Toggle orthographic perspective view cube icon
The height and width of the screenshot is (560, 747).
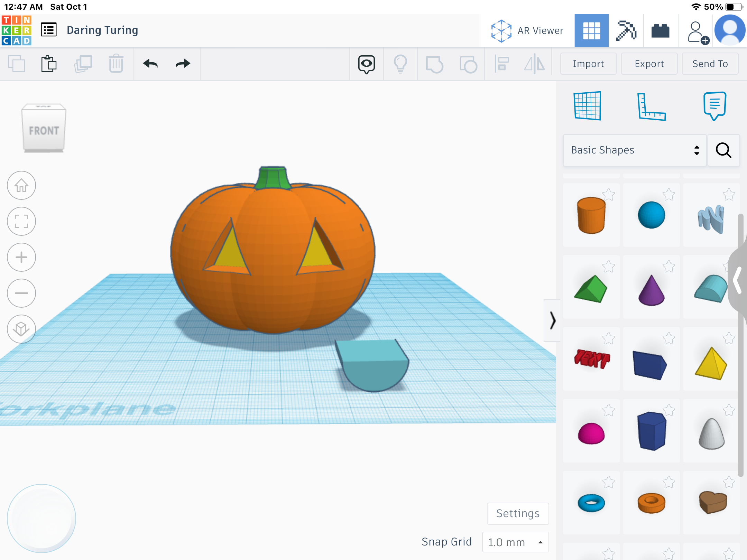click(x=21, y=329)
